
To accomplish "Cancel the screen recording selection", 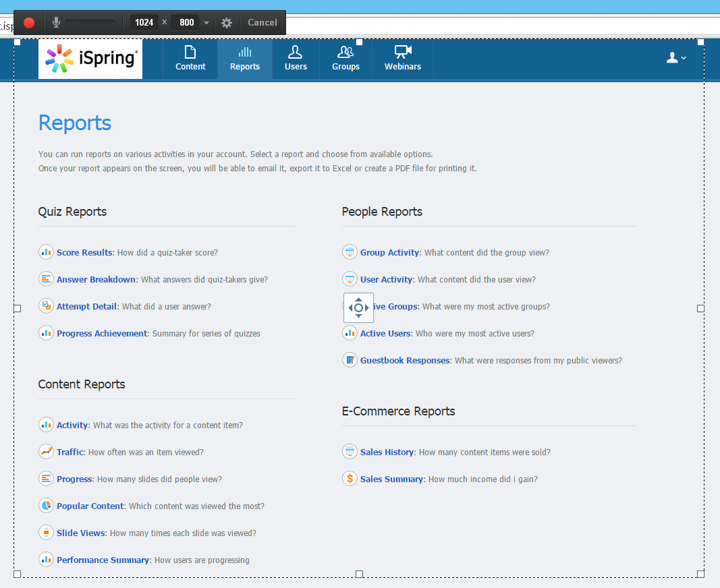I will click(x=262, y=22).
